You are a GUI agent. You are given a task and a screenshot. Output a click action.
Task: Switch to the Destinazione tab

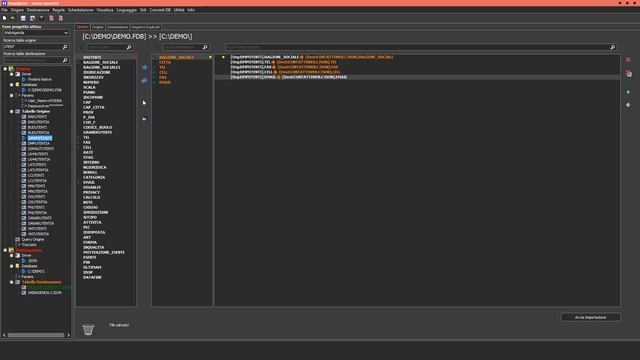(x=118, y=27)
